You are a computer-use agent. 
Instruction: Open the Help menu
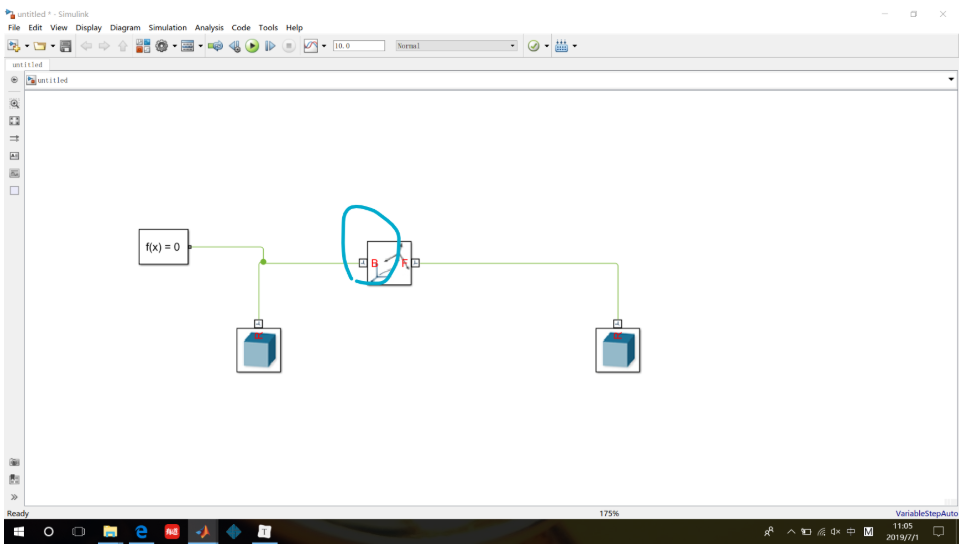[x=294, y=27]
